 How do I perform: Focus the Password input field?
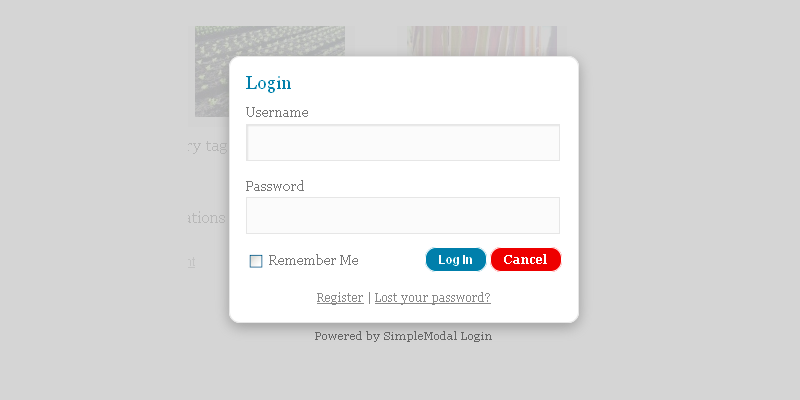pos(402,216)
